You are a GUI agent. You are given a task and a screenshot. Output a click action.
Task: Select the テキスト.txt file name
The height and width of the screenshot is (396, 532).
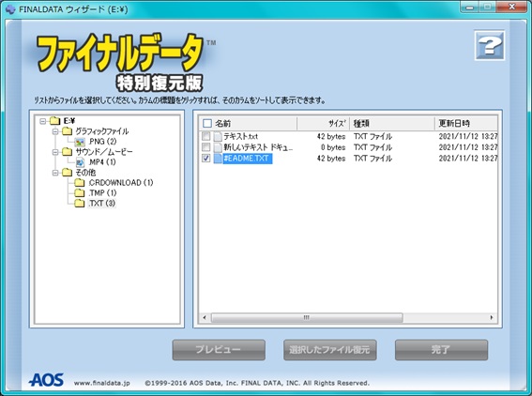pos(240,136)
